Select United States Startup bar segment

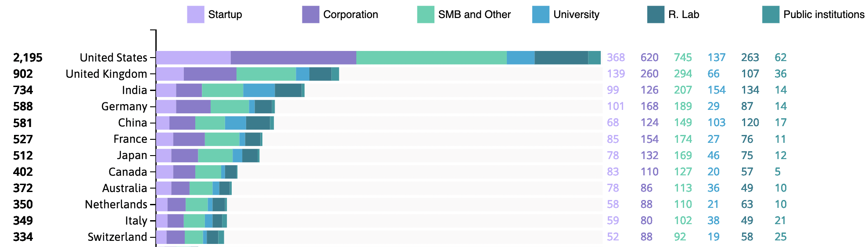coord(193,58)
